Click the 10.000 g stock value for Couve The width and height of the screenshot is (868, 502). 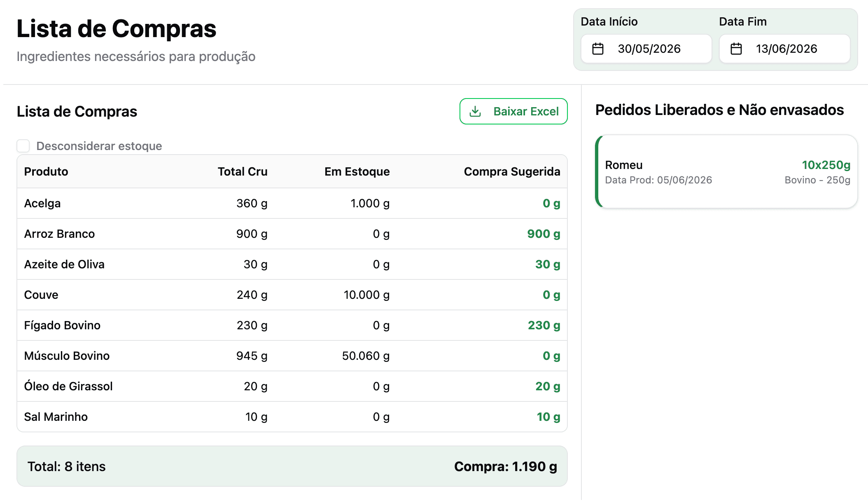tap(367, 295)
